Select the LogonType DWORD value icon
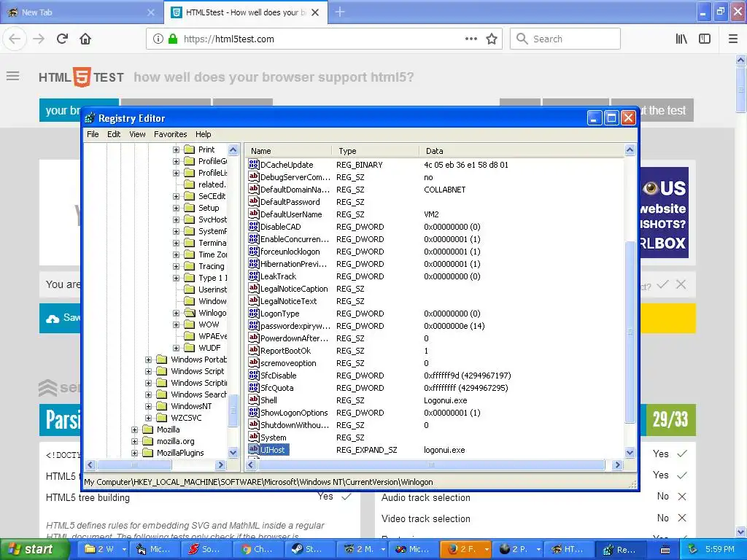747x560 pixels. [x=253, y=313]
